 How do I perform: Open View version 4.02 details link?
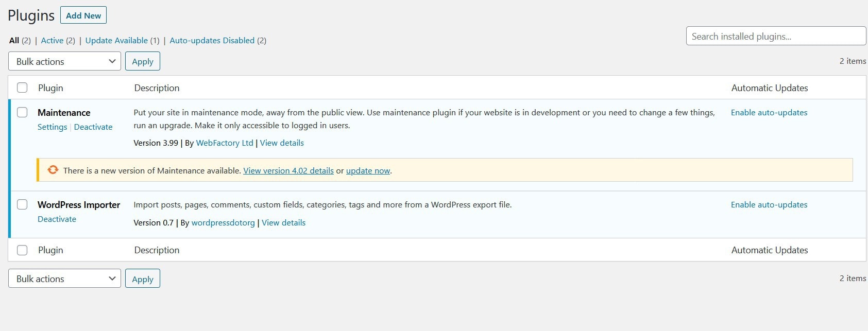point(288,171)
